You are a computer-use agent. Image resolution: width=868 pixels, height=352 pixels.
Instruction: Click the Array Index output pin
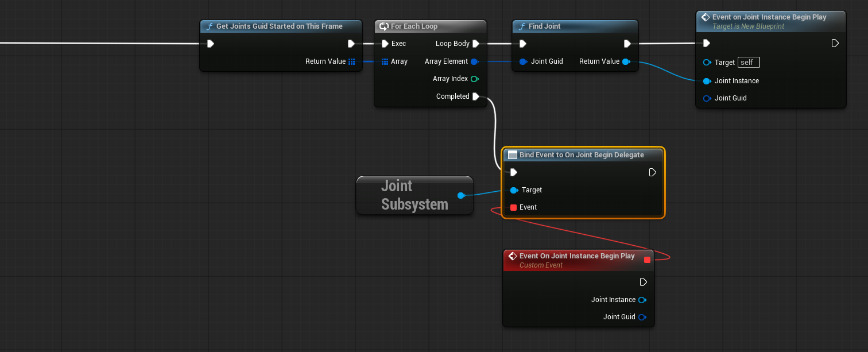(474, 79)
